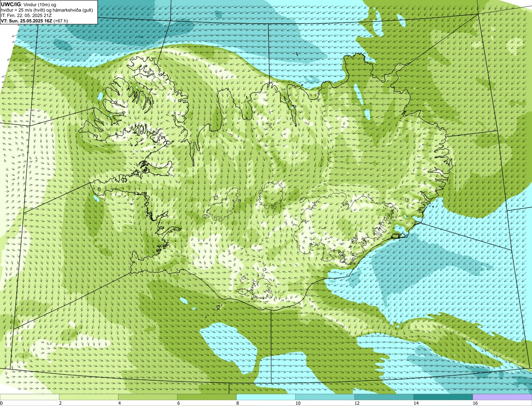Click the scale label '16'

(475, 403)
